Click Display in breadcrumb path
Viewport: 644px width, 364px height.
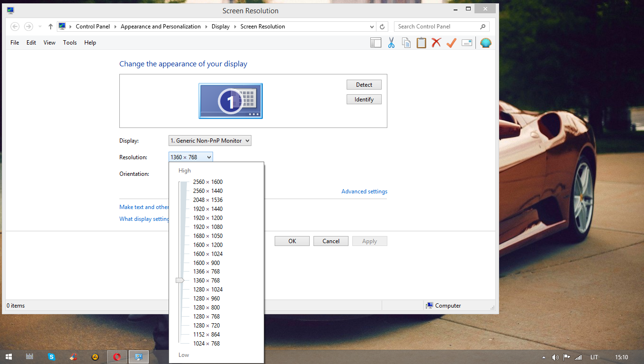(x=221, y=27)
